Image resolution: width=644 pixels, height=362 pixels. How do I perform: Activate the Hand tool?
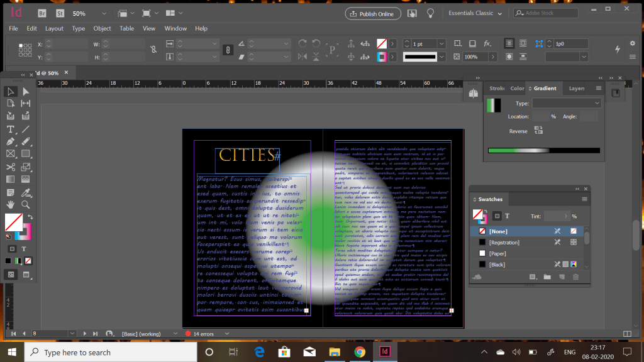pyautogui.click(x=11, y=204)
